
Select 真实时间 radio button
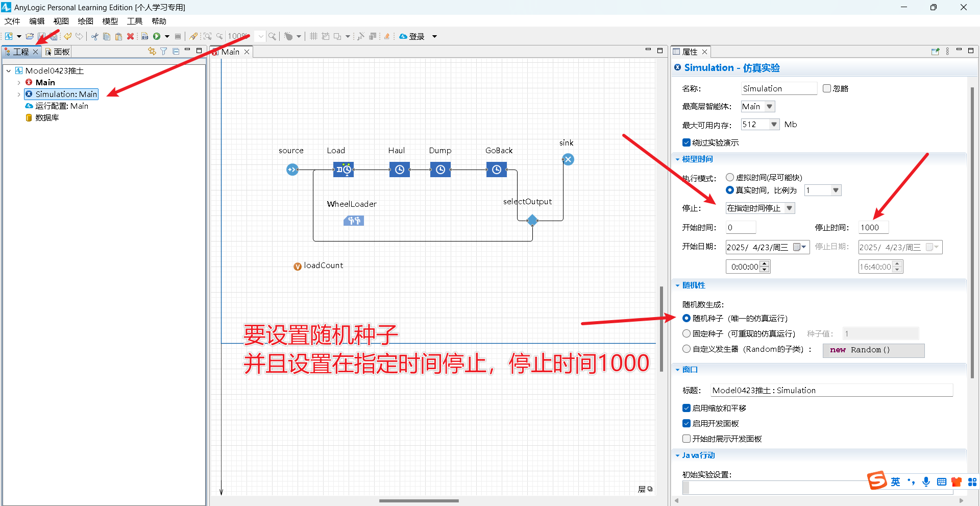coord(730,190)
